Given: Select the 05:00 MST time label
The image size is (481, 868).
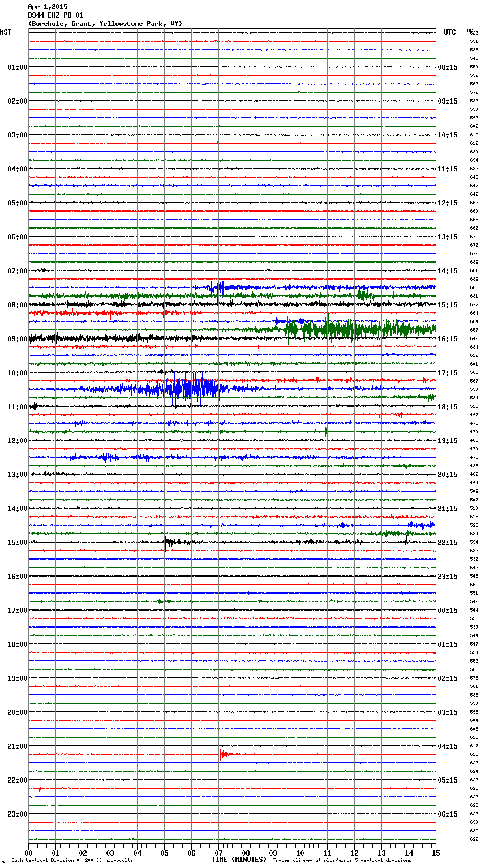Looking at the screenshot, I should click(x=18, y=203).
